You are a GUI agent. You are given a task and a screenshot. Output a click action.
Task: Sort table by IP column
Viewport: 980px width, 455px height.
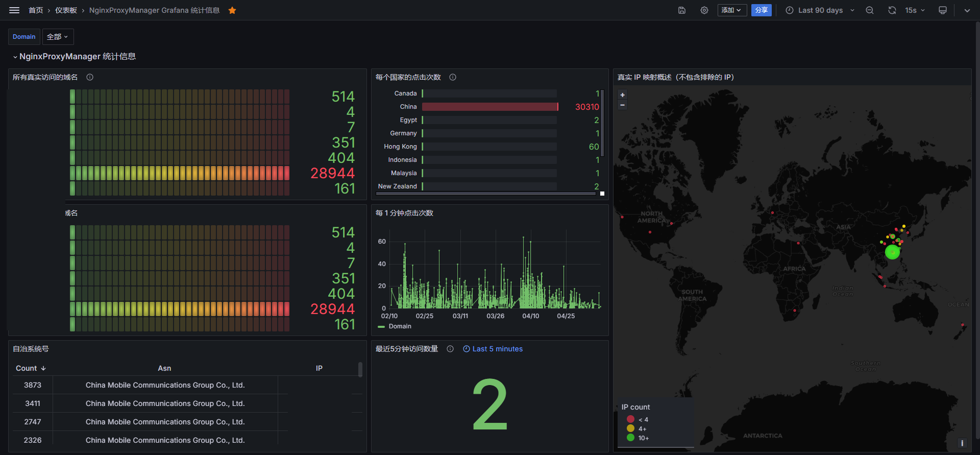[319, 368]
